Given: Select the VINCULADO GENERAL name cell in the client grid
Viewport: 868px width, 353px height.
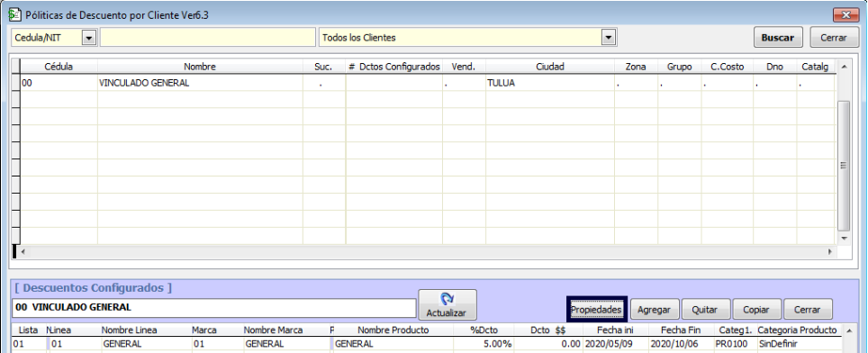Looking at the screenshot, I should tap(200, 83).
